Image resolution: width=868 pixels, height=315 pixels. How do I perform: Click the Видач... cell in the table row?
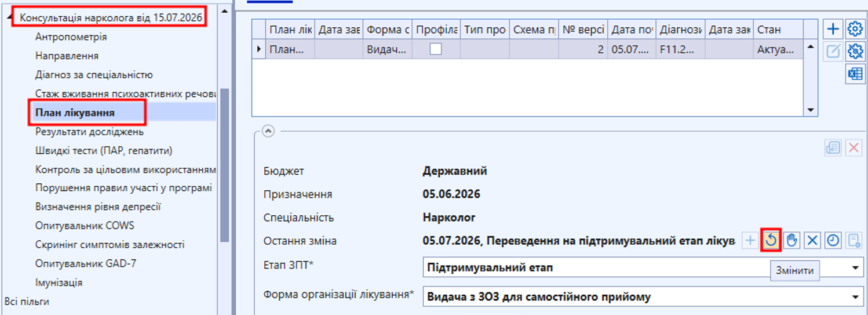[388, 50]
